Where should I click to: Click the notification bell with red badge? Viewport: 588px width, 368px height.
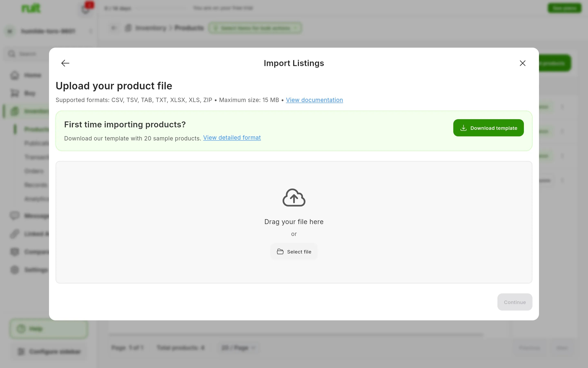point(86,9)
